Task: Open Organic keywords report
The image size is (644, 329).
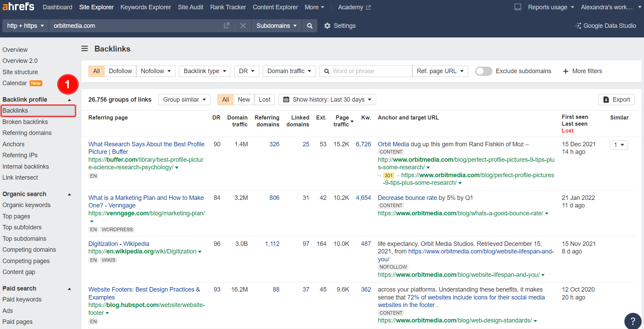Action: [26, 205]
